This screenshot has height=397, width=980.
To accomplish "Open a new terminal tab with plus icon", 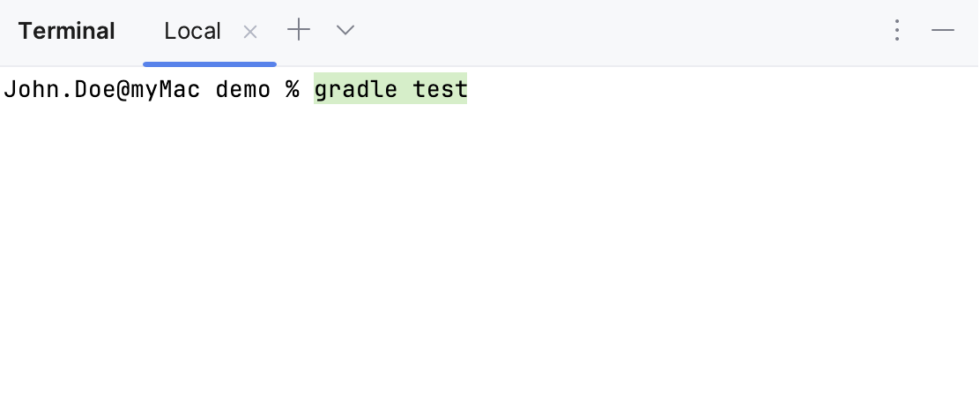I will click(299, 31).
